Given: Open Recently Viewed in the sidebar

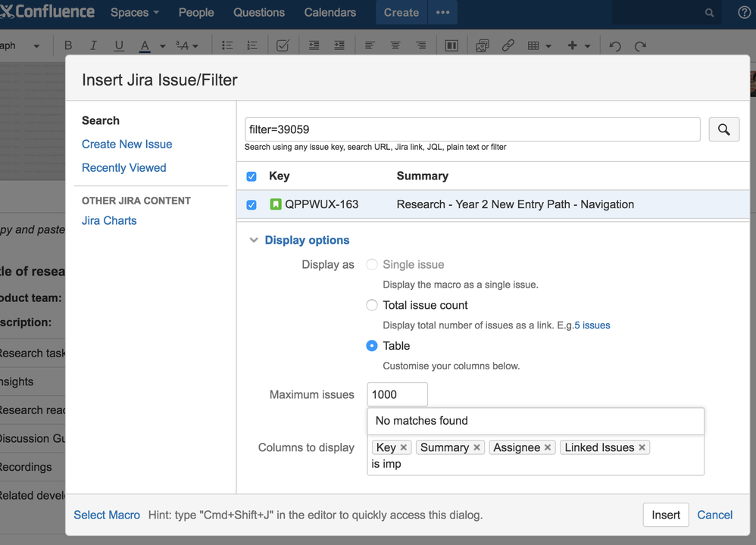Looking at the screenshot, I should 124,168.
